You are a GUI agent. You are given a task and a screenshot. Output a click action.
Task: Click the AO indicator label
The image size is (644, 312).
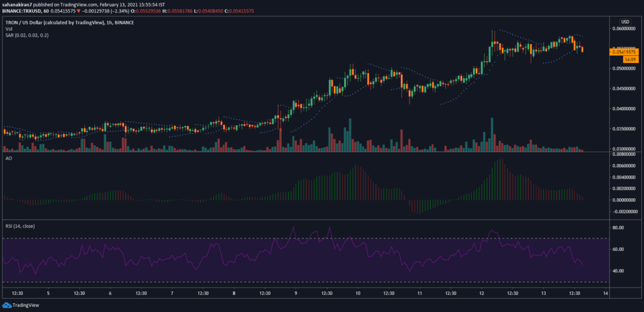(x=7, y=159)
